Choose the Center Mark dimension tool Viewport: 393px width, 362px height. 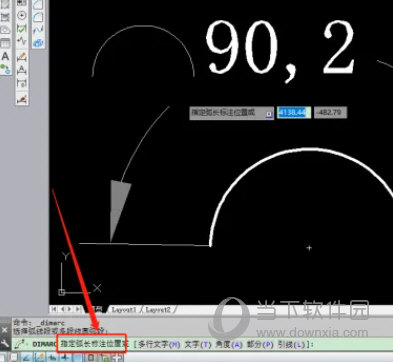[x=21, y=15]
